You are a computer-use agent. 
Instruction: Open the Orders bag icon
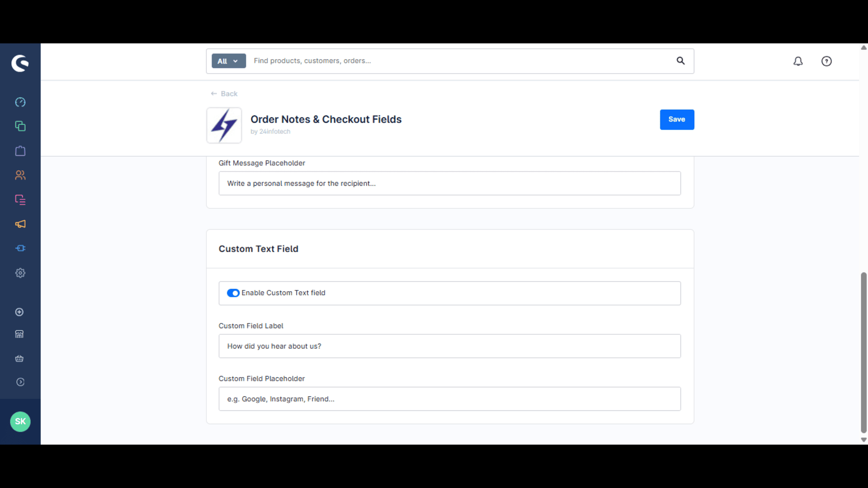pyautogui.click(x=20, y=151)
